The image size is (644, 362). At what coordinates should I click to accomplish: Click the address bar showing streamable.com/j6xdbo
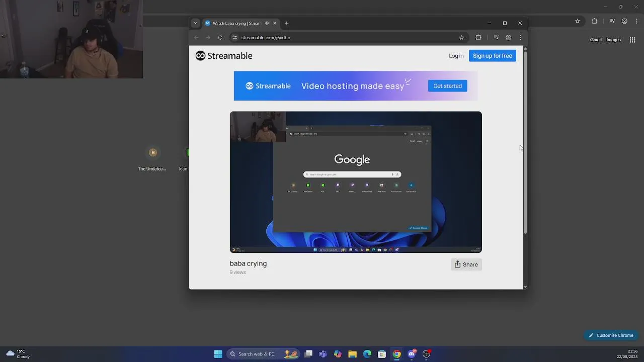[x=347, y=38]
